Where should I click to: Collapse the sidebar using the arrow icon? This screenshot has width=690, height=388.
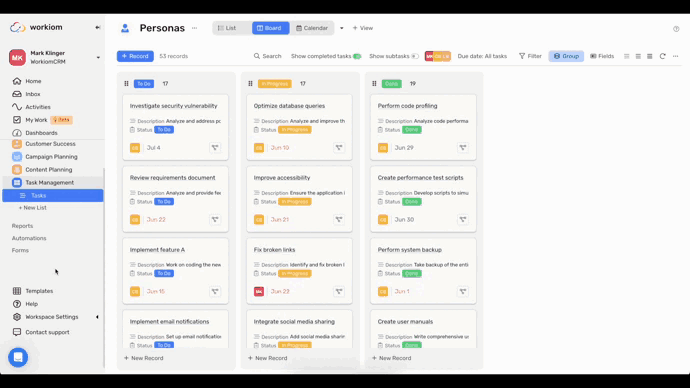(98, 27)
